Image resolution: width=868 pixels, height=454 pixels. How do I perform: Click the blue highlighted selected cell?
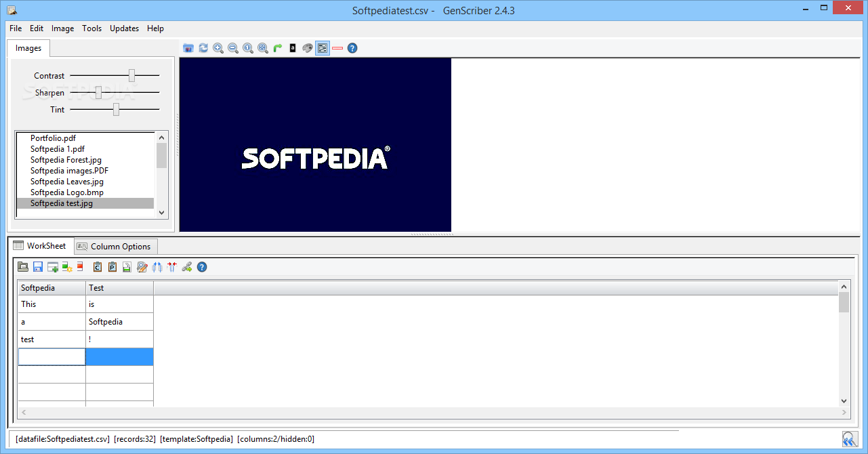(120, 357)
